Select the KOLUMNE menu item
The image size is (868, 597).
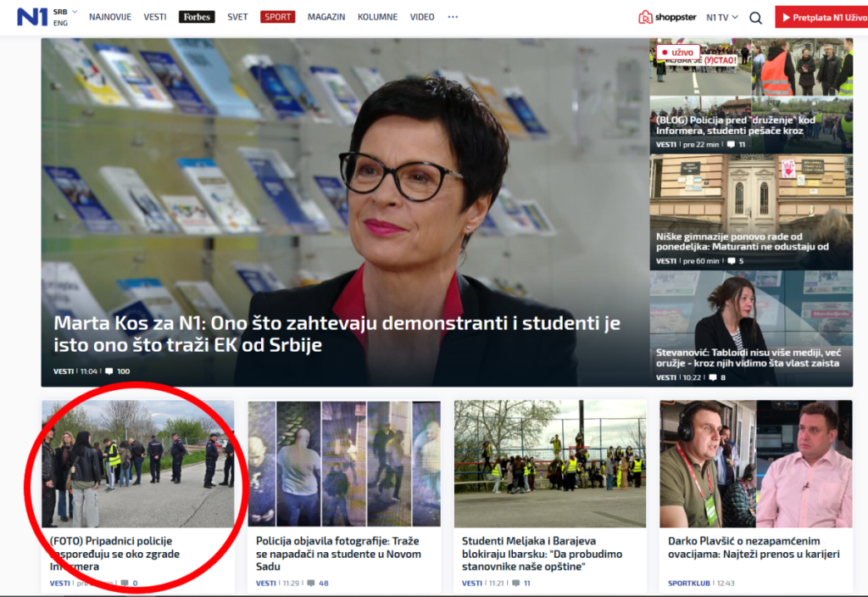tap(377, 17)
